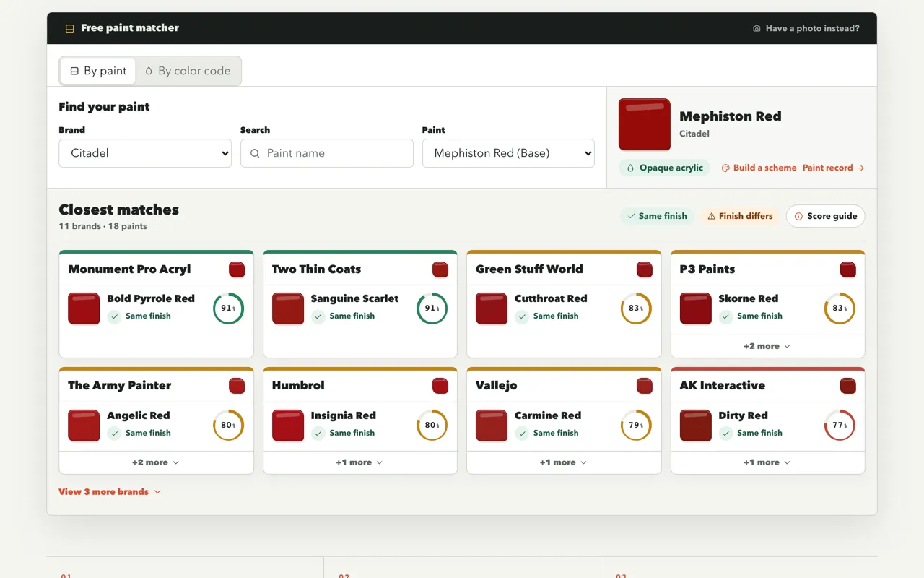This screenshot has height=578, width=924.
Task: Click the Sanguine Scarlet paint swatch
Action: coord(288,309)
